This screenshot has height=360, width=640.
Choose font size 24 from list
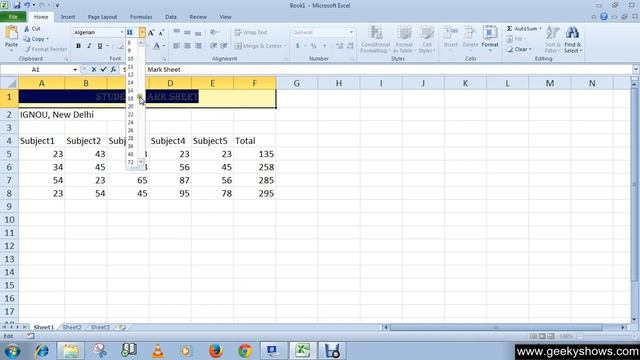coord(131,122)
